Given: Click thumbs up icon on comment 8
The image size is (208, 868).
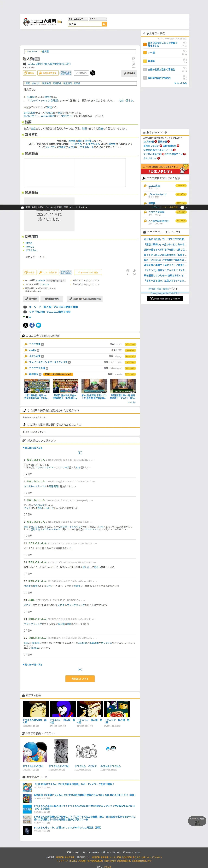Looking at the screenshot, I should (25, 515).
